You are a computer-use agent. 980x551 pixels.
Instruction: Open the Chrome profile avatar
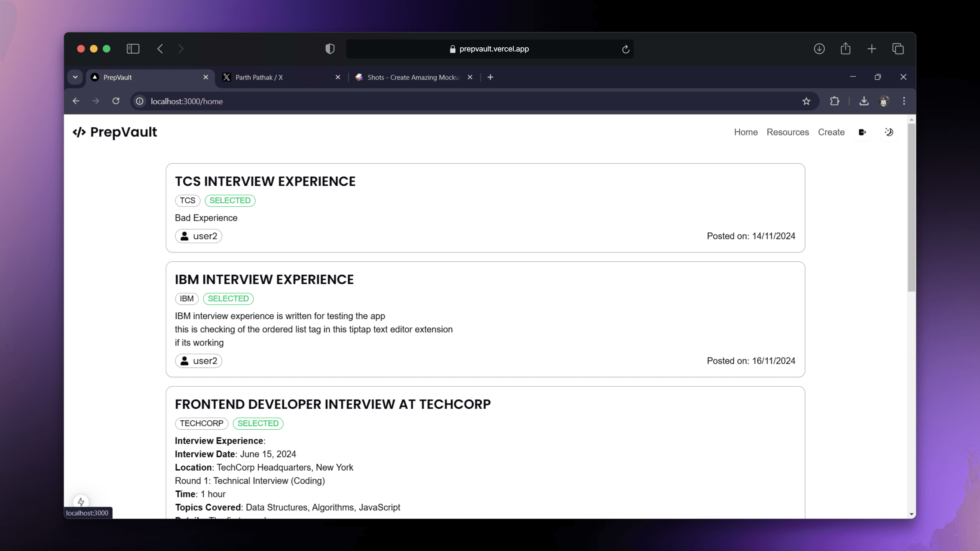pos(884,101)
